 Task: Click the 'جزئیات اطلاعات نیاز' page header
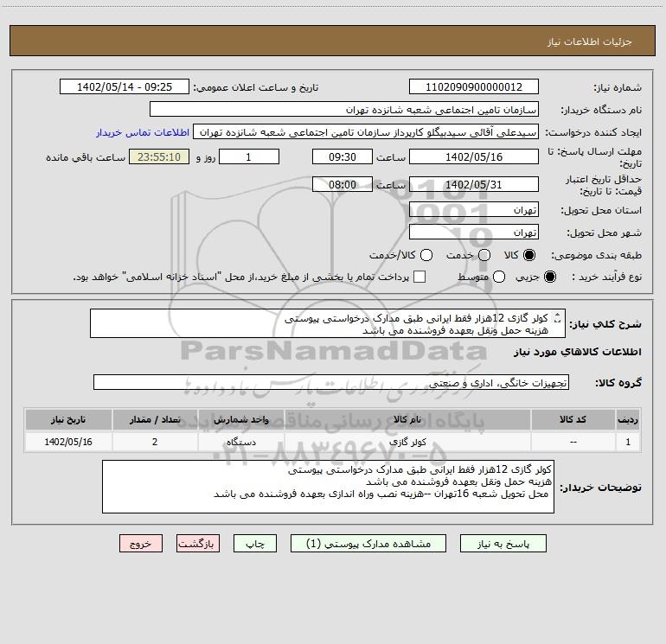332,41
